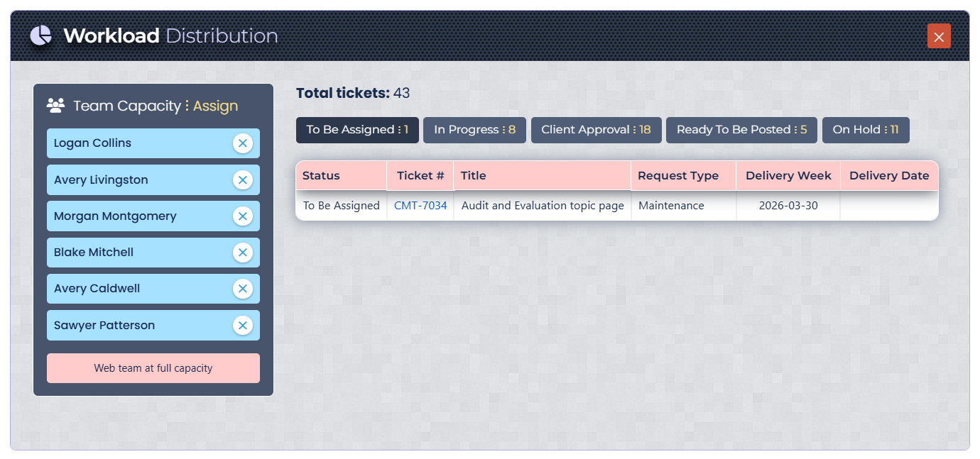Select the To Be Assigned tab

click(357, 130)
